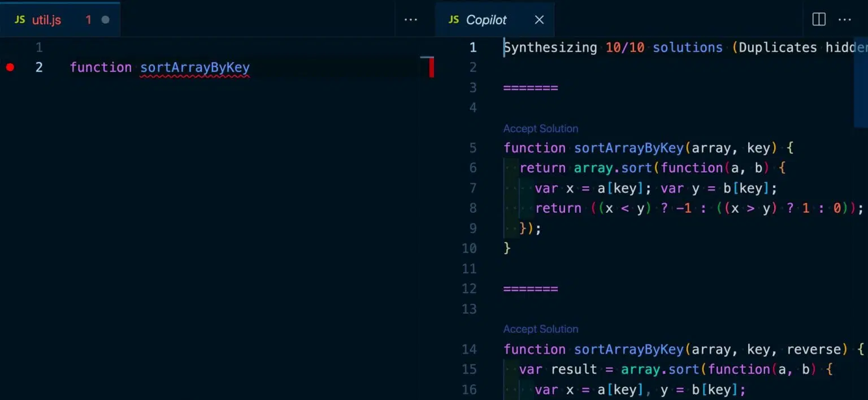Accept the first sortArrayByKey(array, key) solution
Screen dimensions: 868x400
pos(541,128)
